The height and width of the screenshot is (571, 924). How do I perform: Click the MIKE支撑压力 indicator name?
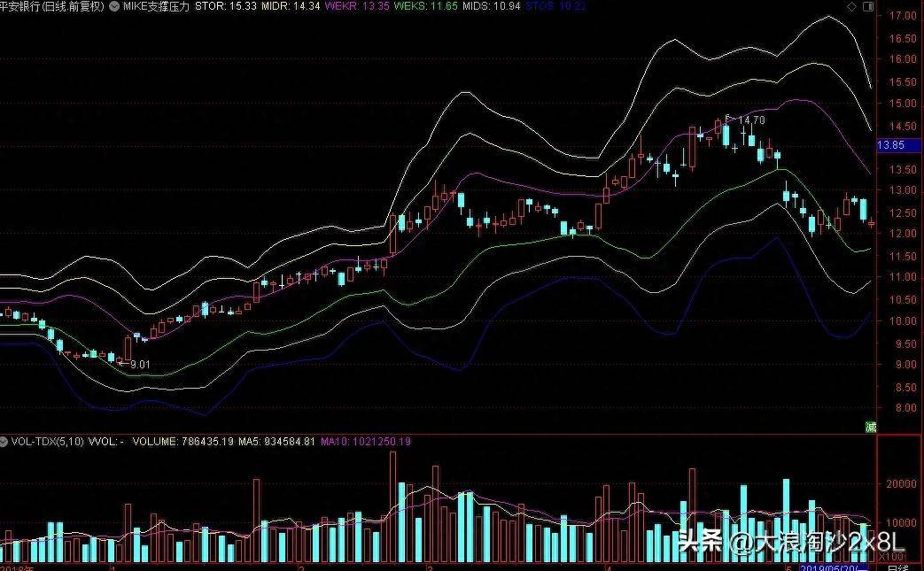pos(156,6)
